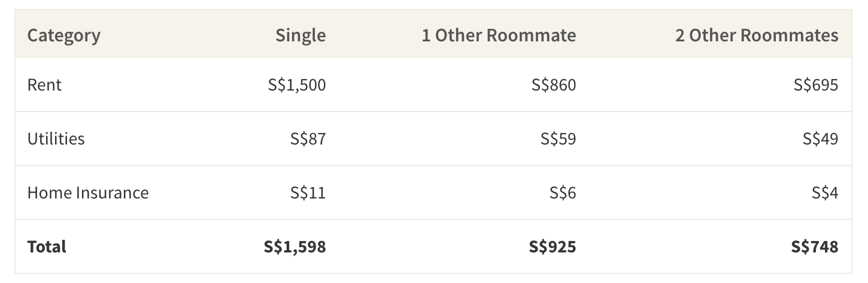This screenshot has height=283, width=868.
Task: Select the S$695 rent value
Action: click(816, 85)
